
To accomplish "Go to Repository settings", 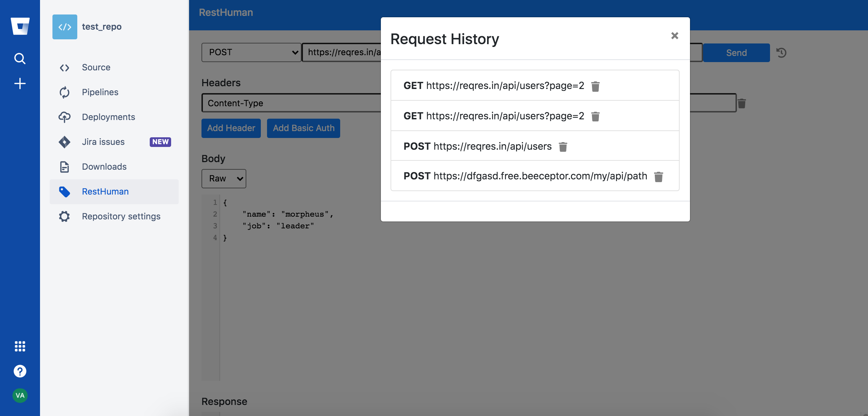I will pos(121,216).
